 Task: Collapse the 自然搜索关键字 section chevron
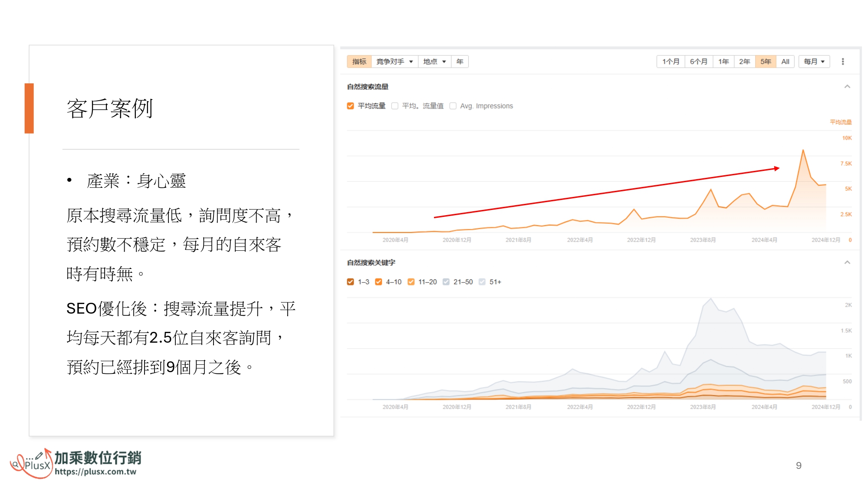click(x=847, y=262)
